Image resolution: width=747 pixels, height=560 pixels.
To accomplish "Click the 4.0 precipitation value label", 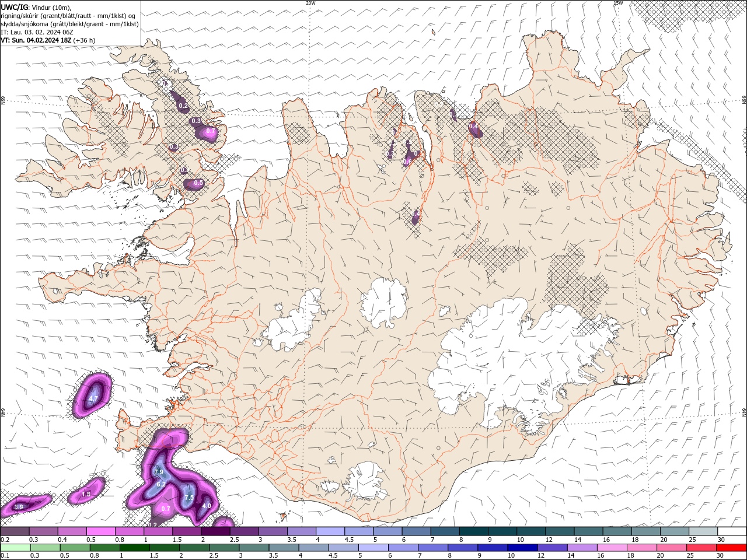I will point(206,506).
